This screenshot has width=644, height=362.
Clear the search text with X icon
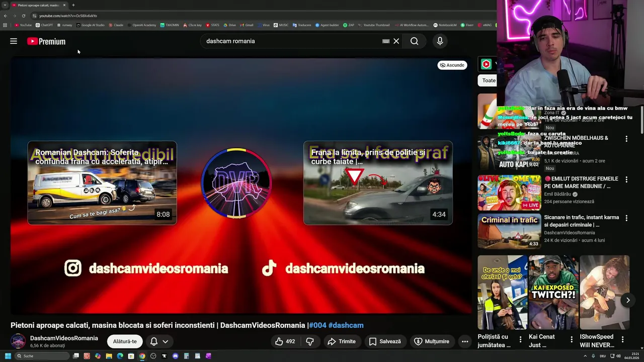click(396, 41)
